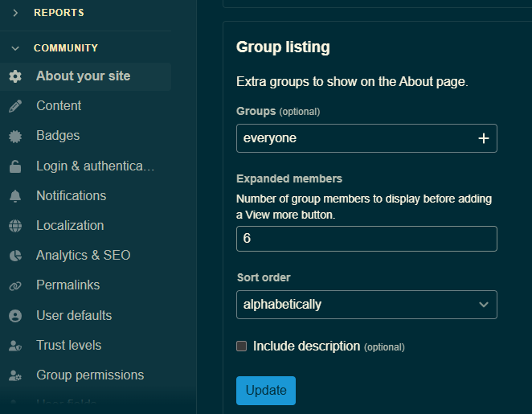Screen dimensions: 532x414
Task: Click the user shield icon for Trust levels
Action: (15, 346)
